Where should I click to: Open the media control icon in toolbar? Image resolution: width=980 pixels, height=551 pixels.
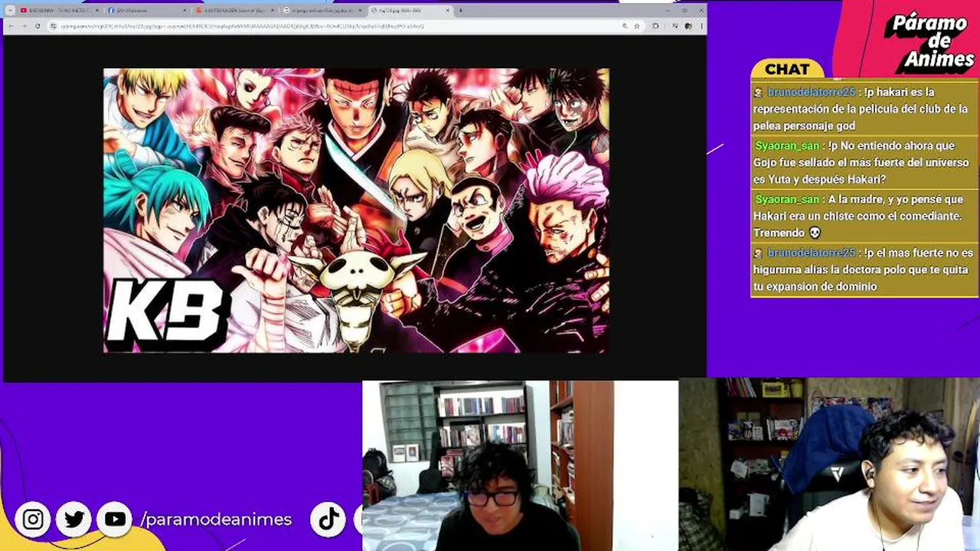coord(675,26)
